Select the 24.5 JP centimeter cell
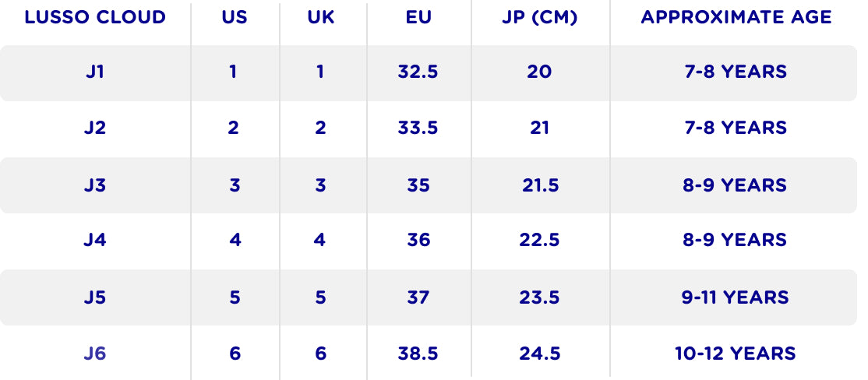Screen dimensions: 868x380 [540, 354]
